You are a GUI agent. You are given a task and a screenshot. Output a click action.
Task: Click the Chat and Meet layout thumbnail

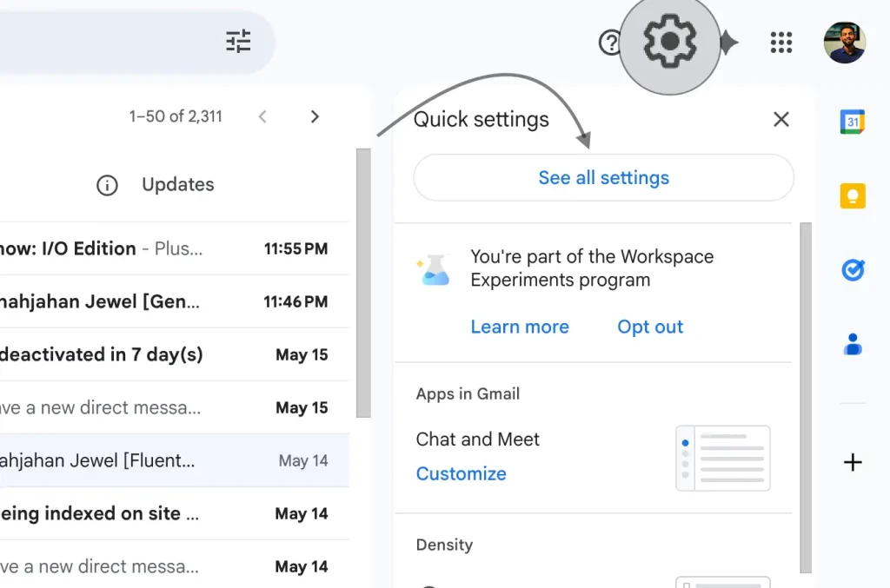point(722,458)
